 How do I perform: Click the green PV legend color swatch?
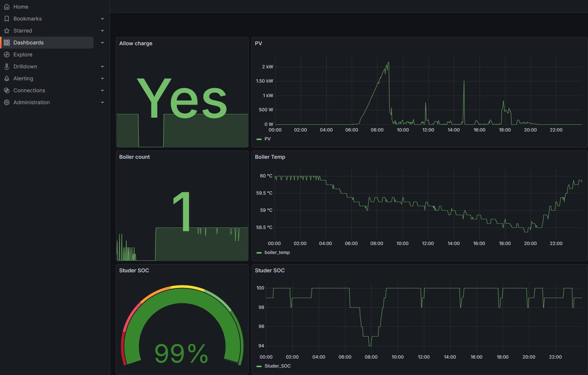[259, 139]
